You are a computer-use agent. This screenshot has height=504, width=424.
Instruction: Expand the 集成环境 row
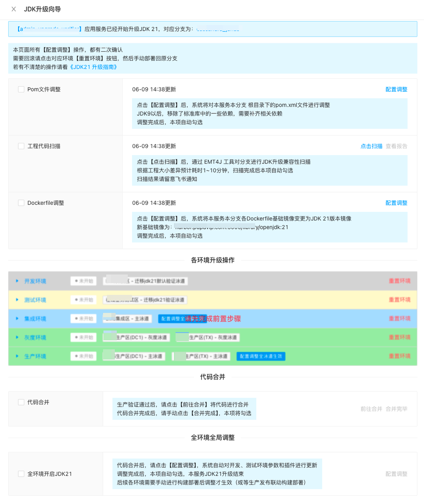17,319
